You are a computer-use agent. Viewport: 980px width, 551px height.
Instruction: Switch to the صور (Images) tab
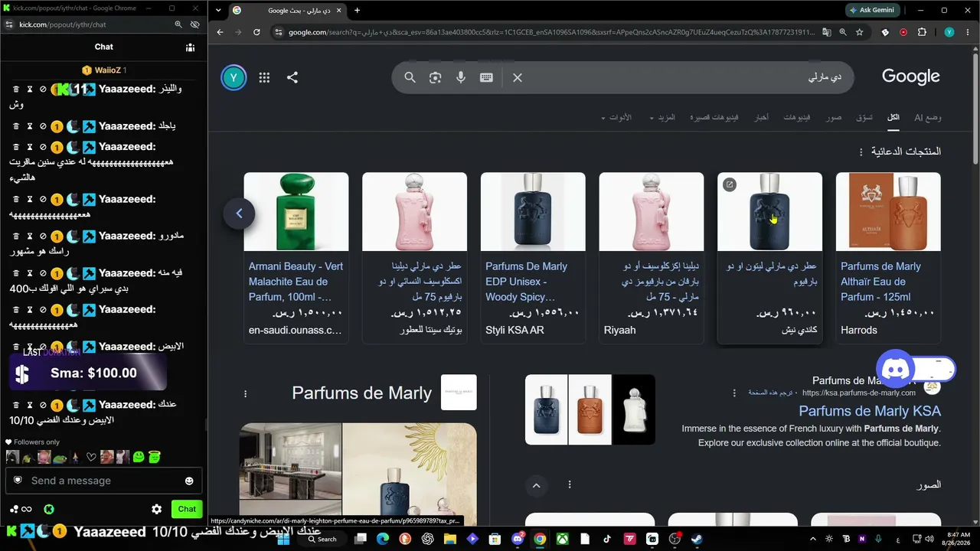(x=834, y=117)
